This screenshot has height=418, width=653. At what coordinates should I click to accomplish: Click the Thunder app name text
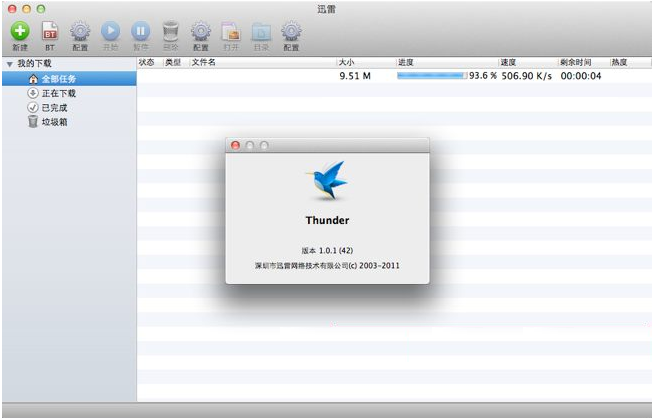point(327,220)
